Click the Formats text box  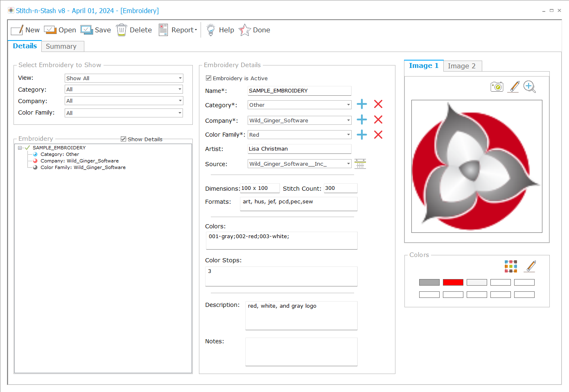pyautogui.click(x=299, y=204)
